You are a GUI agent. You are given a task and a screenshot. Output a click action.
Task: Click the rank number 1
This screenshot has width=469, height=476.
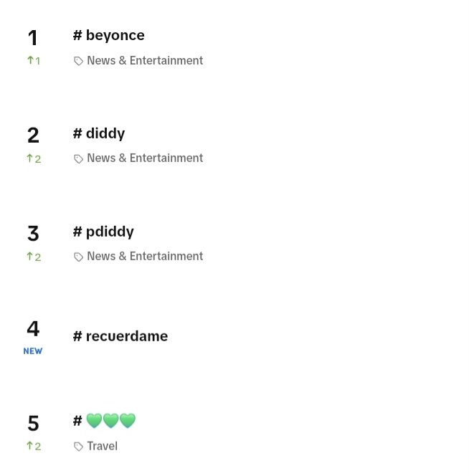[33, 38]
